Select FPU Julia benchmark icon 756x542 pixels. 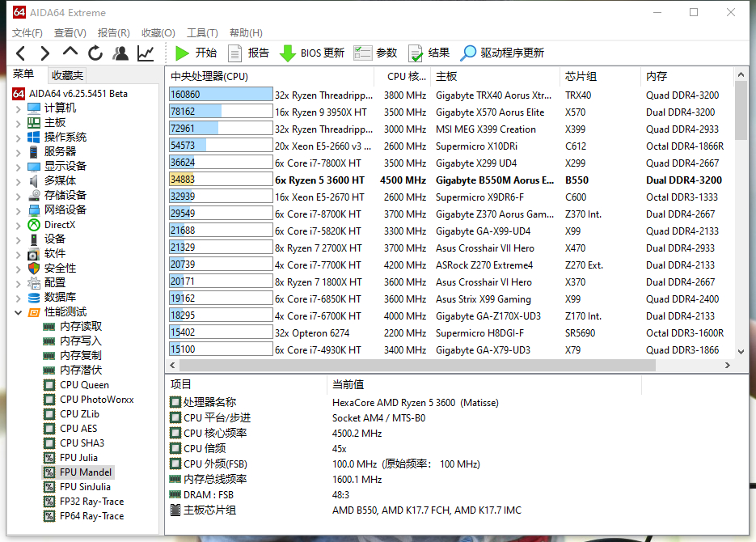click(x=49, y=458)
